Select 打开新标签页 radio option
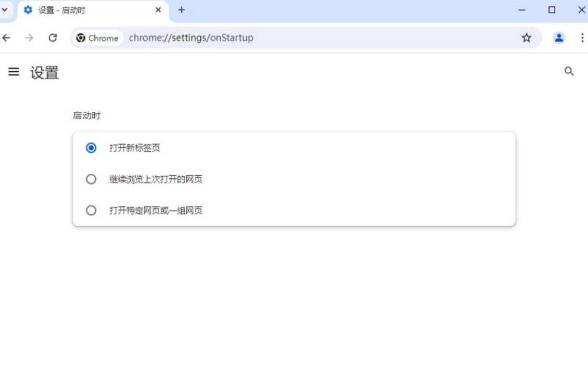This screenshot has width=588, height=388. [x=91, y=148]
